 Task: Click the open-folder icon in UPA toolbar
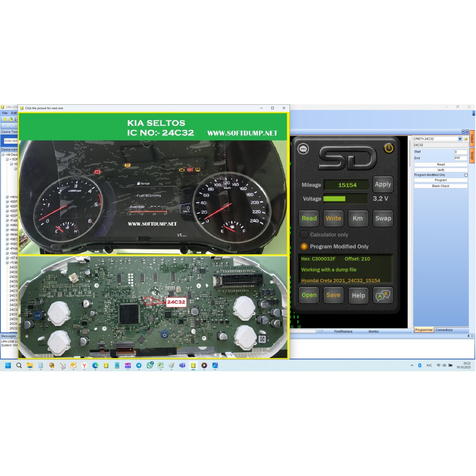[10, 119]
